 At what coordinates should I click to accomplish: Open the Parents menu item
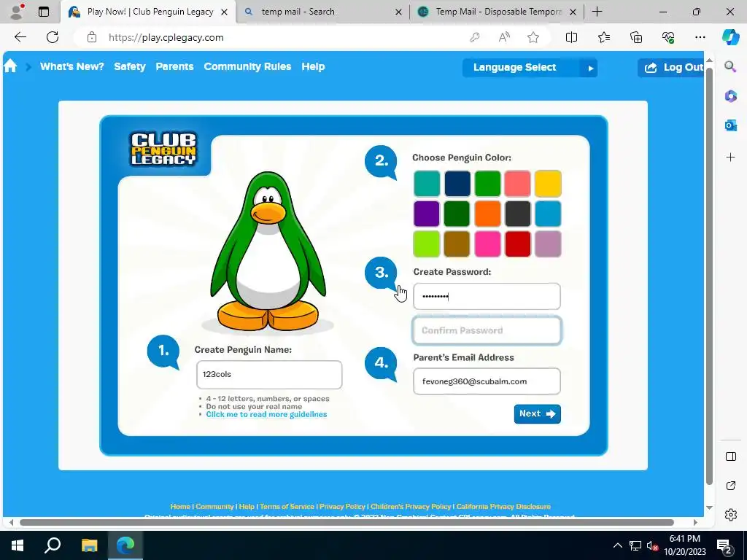coord(174,66)
